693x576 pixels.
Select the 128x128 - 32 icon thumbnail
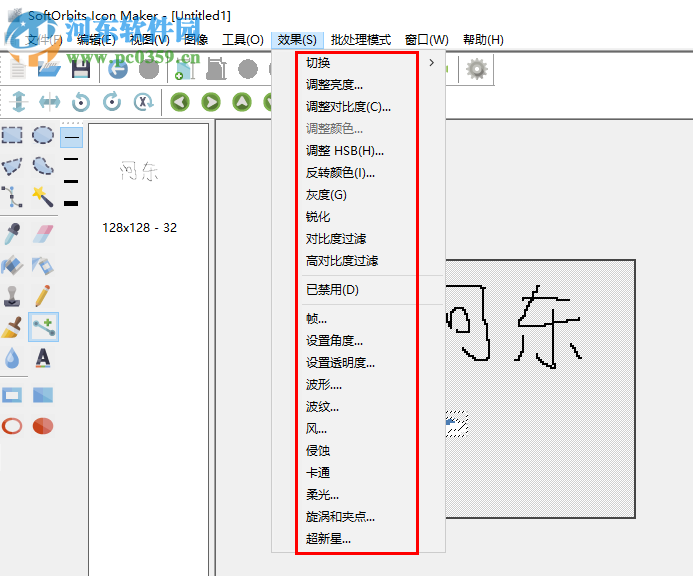click(x=140, y=195)
